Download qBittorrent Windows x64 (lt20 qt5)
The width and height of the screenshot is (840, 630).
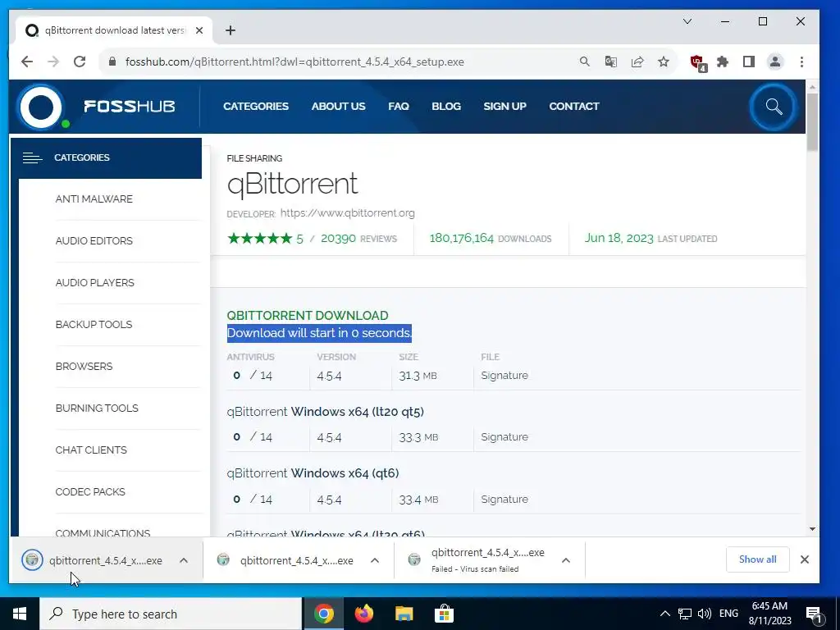click(325, 412)
